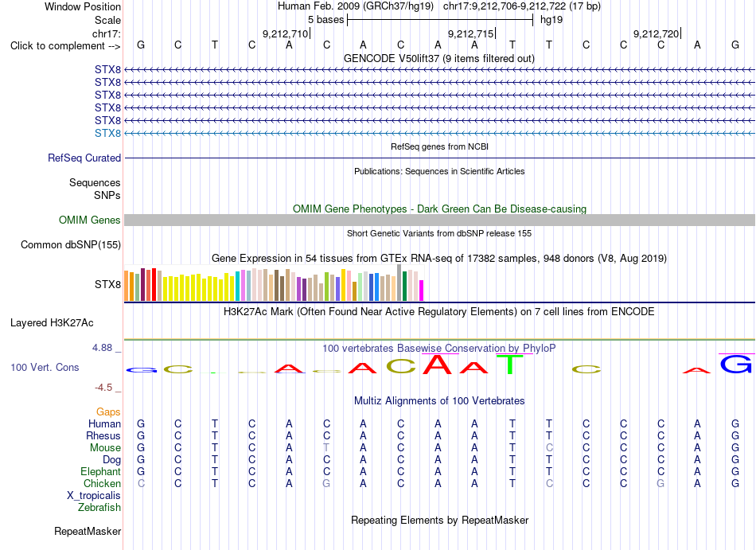This screenshot has width=756, height=550.
Task: Open 'RefSeq genes from NCBI' track title
Action: coord(439,146)
